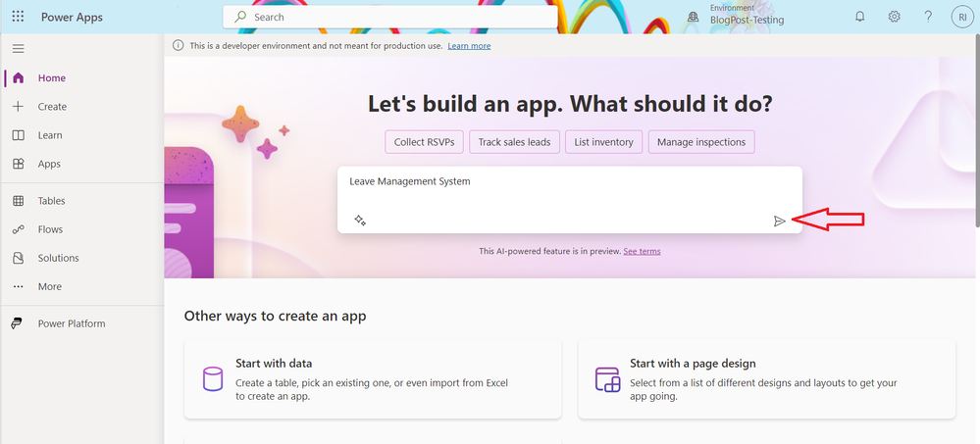Click the Learn book icon
The height and width of the screenshot is (444, 980).
pyautogui.click(x=18, y=135)
